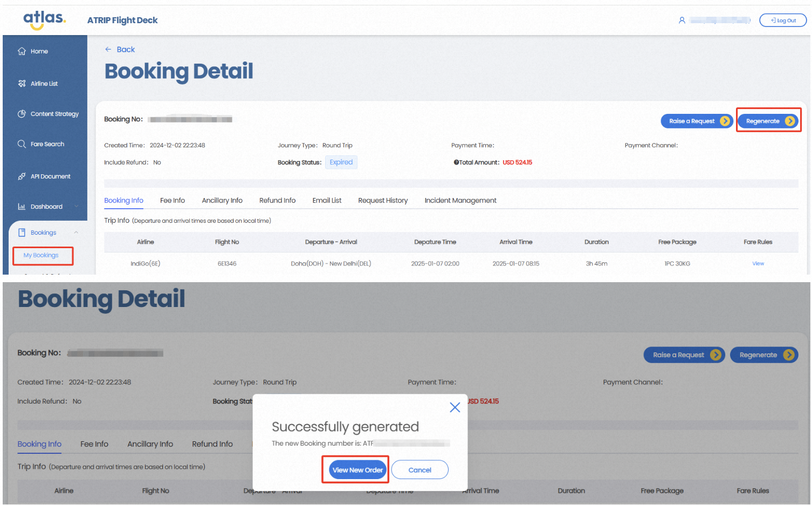
Task: Click the user profile icon in header
Action: pos(682,21)
